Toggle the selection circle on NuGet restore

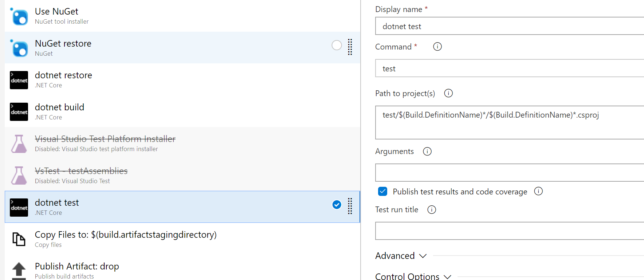point(337,45)
